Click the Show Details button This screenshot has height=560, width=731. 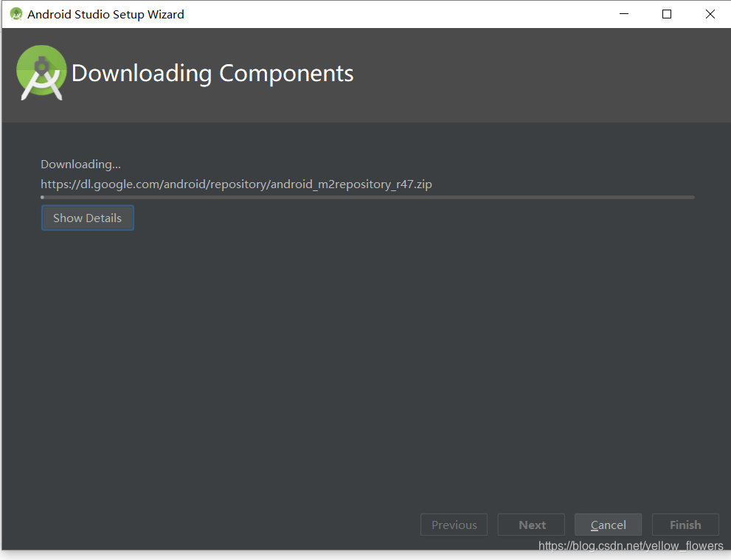tap(88, 218)
